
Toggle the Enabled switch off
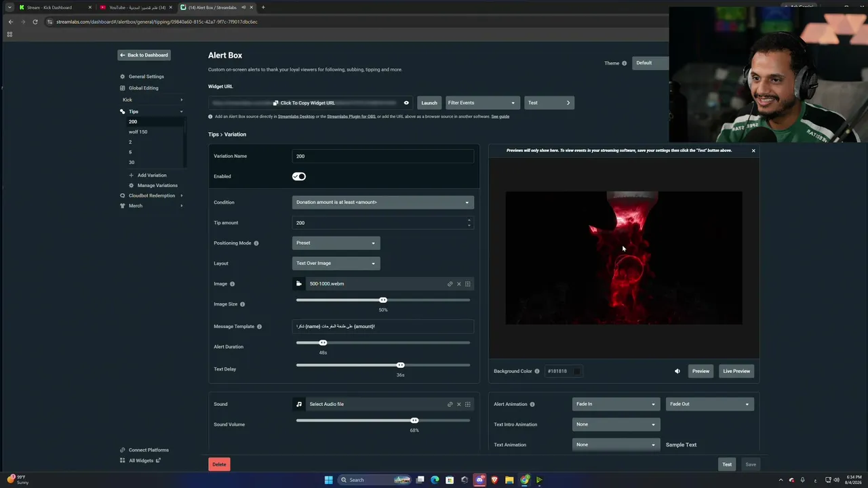tap(299, 176)
